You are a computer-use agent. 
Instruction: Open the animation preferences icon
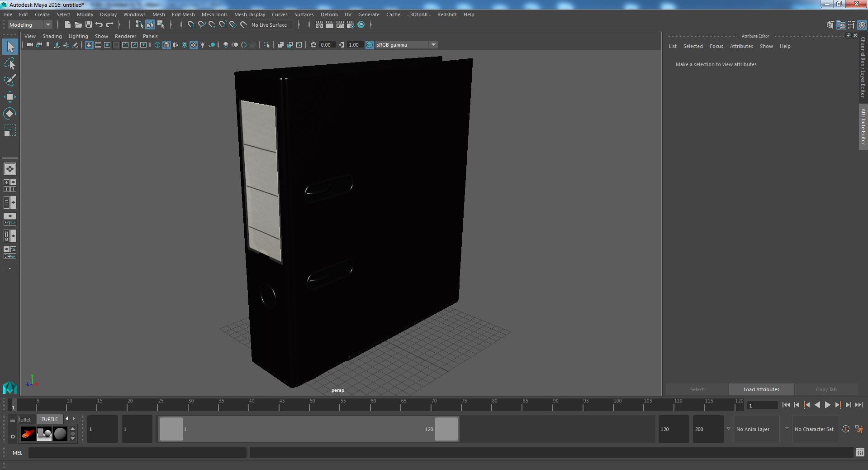859,429
